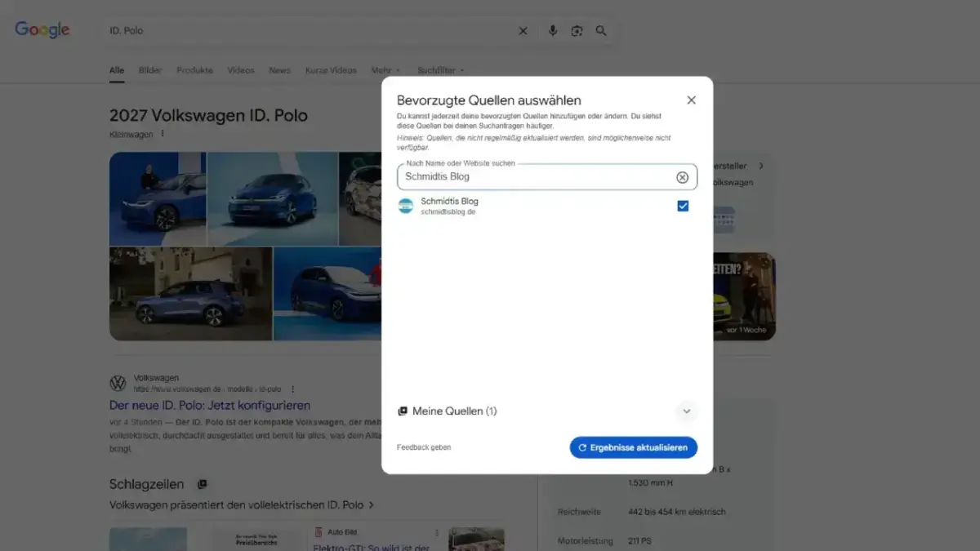Start voice search with microphone icon

[x=553, y=31]
